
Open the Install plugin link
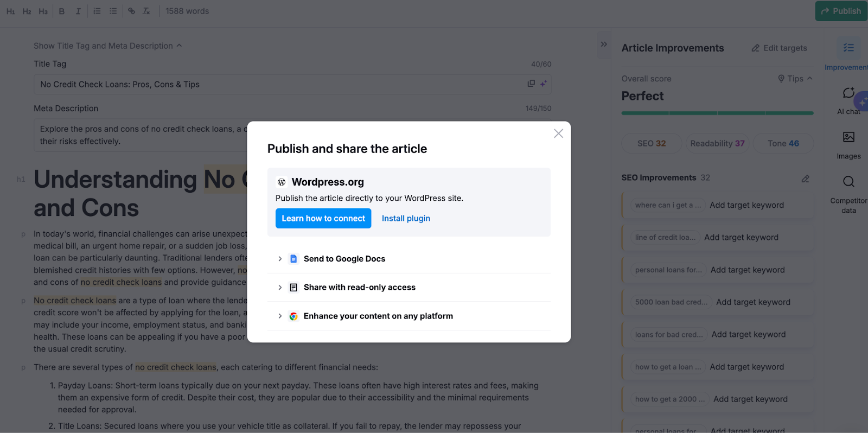[406, 218]
